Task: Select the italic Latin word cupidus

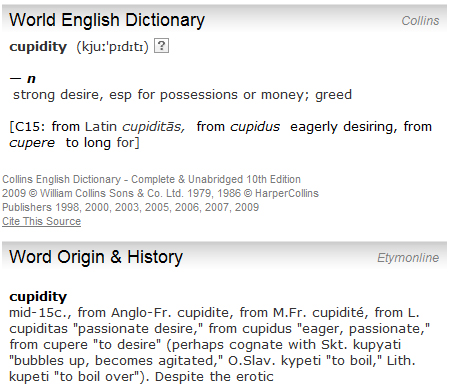Action: [255, 127]
